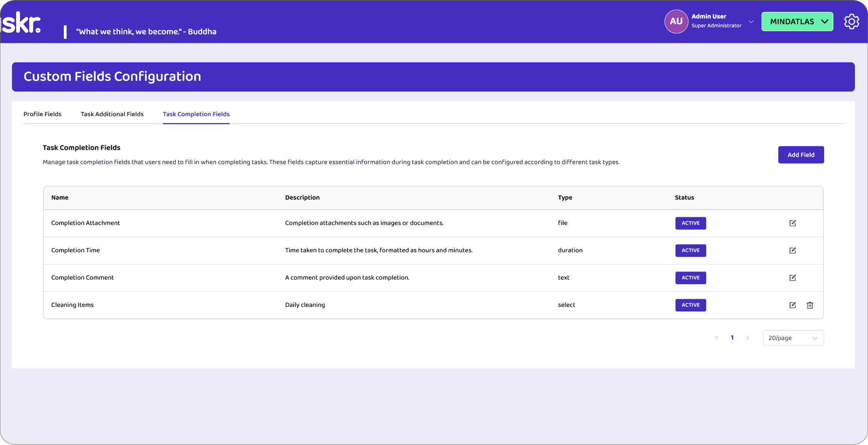
Task: Click the next page arrow
Action: coord(748,337)
